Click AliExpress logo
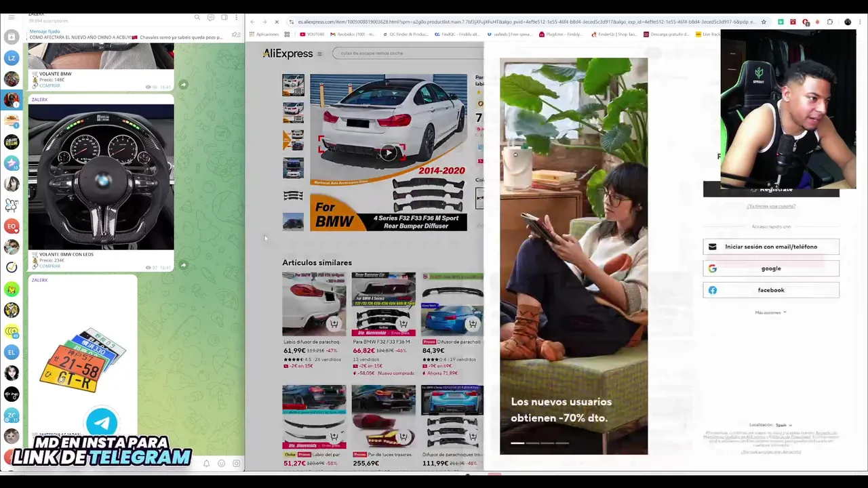This screenshot has height=488, width=868. pos(288,54)
